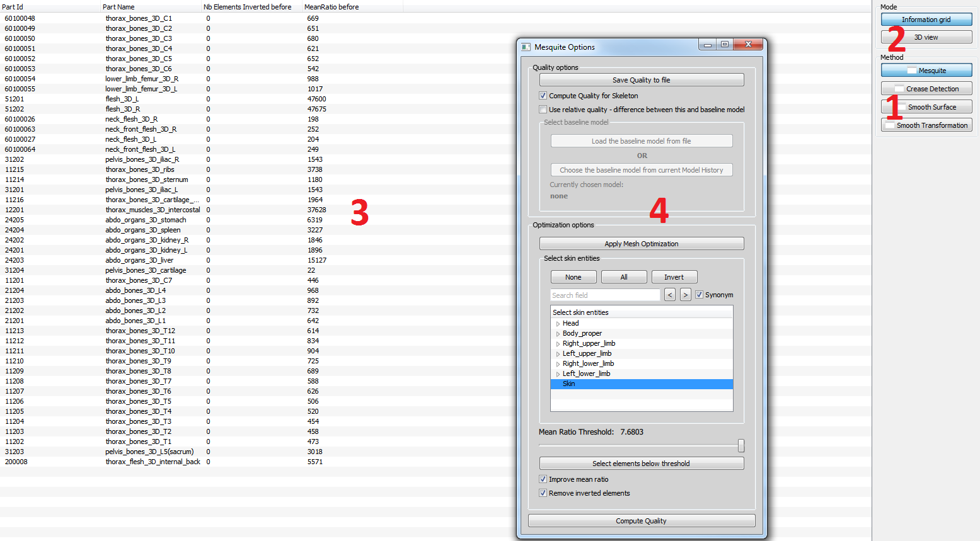Toggle the Synonym checkbox
980x541 pixels.
(699, 295)
